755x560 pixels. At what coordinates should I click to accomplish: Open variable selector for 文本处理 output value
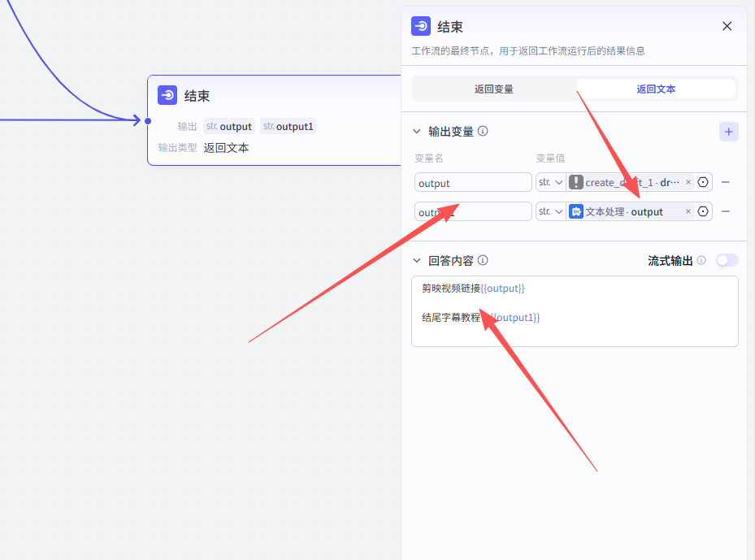pos(704,211)
